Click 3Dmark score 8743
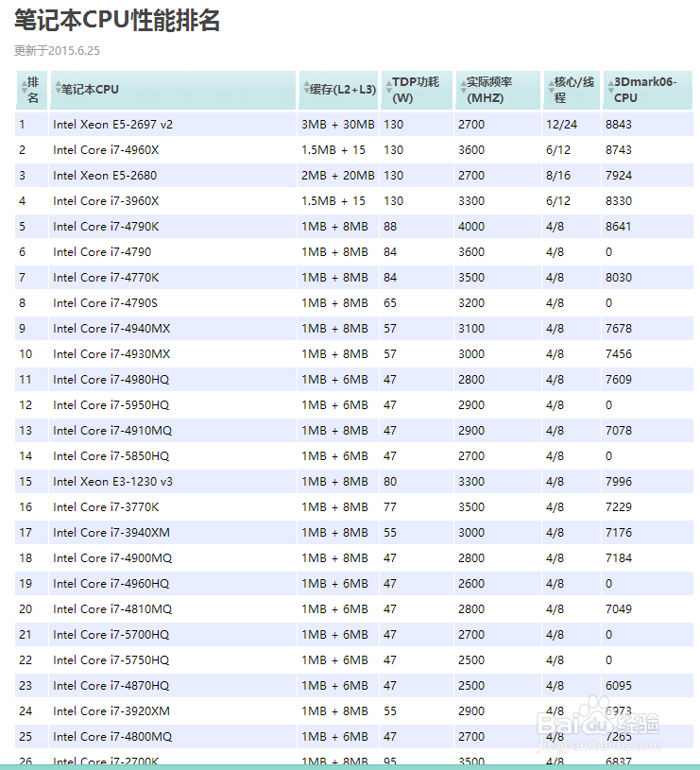 pyautogui.click(x=619, y=150)
